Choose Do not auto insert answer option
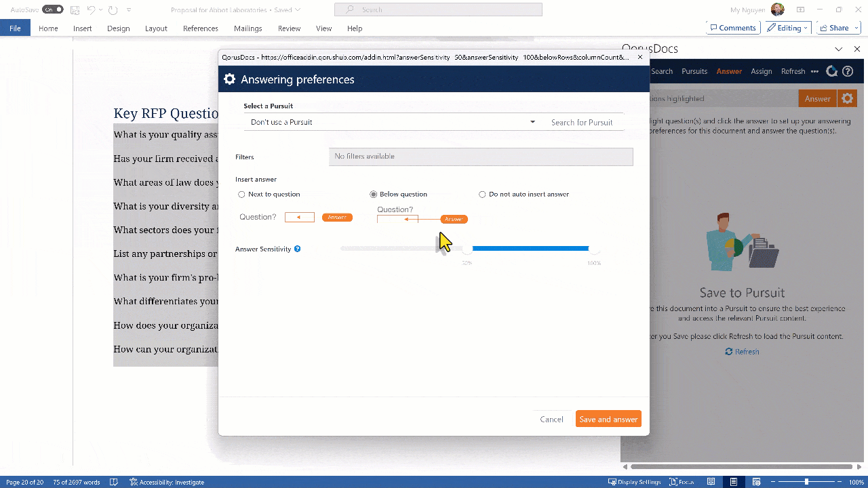The width and height of the screenshot is (868, 488). (482, 194)
